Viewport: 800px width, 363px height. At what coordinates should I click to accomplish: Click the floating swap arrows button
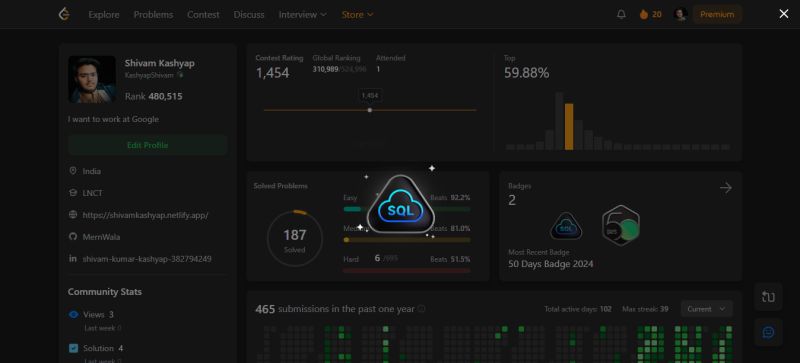[x=768, y=297]
